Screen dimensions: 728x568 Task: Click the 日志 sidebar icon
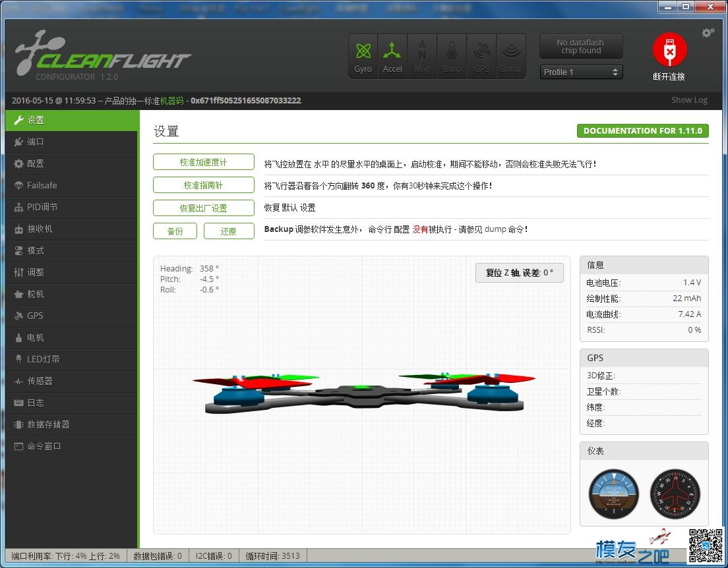coord(18,403)
